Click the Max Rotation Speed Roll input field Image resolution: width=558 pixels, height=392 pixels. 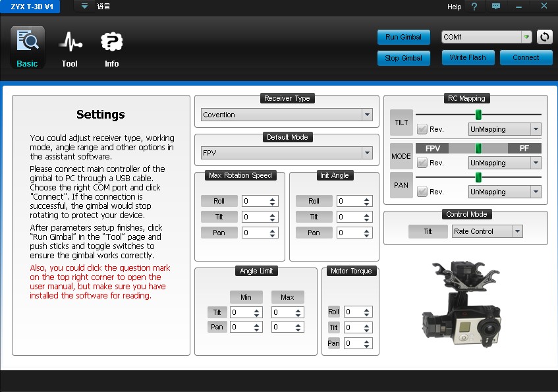254,201
